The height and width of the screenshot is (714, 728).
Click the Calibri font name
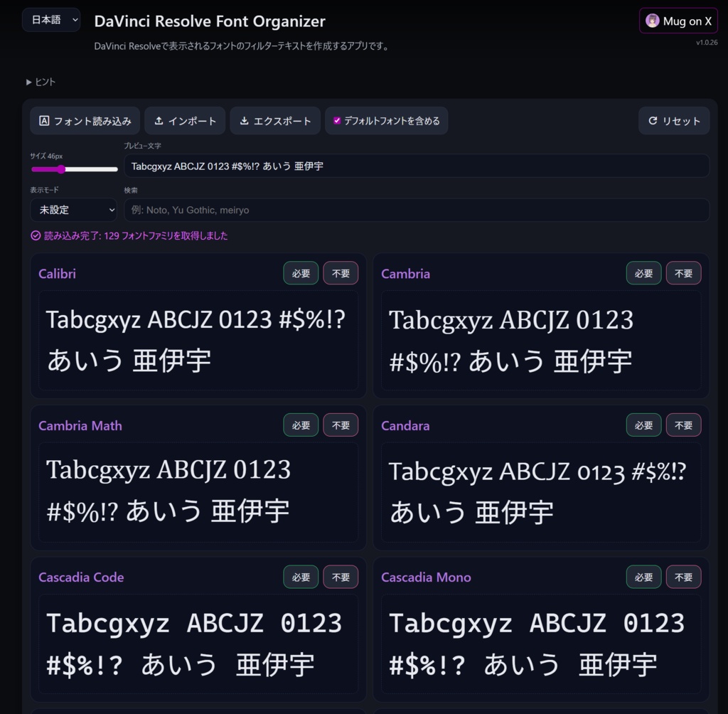(x=57, y=274)
